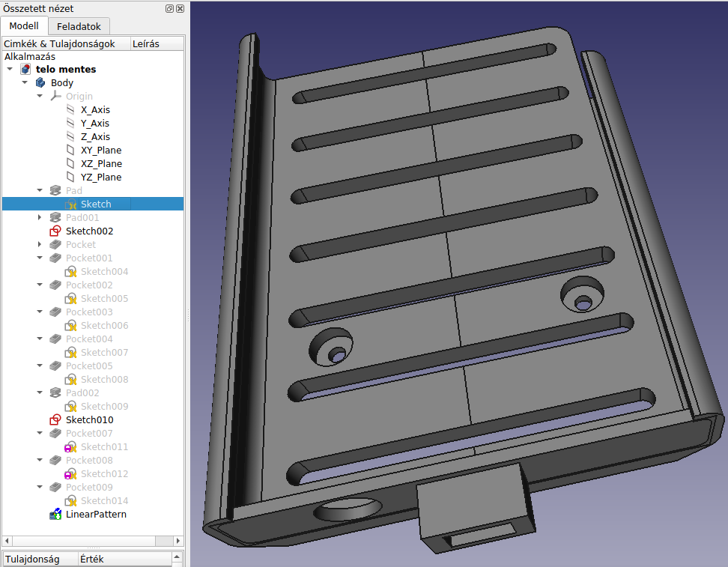Image resolution: width=728 pixels, height=567 pixels.
Task: Click the Cimkék & Tulajdonságok column header
Action: tap(66, 43)
